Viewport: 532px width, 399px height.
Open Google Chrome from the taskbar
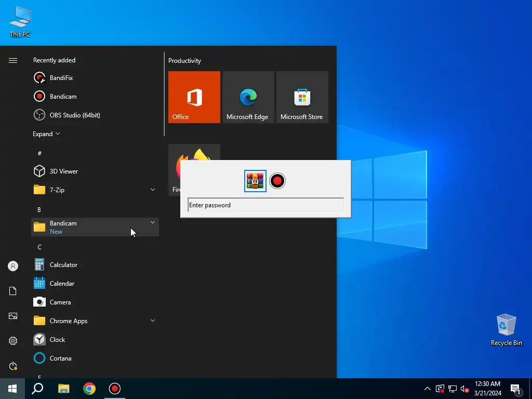pyautogui.click(x=89, y=389)
